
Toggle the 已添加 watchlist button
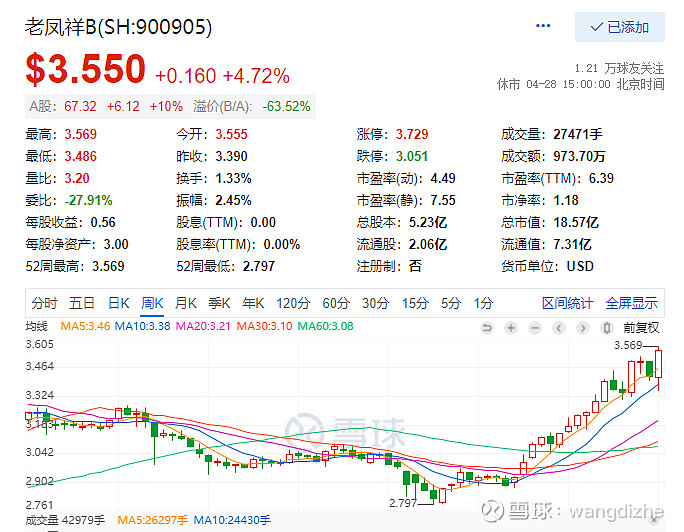click(x=619, y=27)
